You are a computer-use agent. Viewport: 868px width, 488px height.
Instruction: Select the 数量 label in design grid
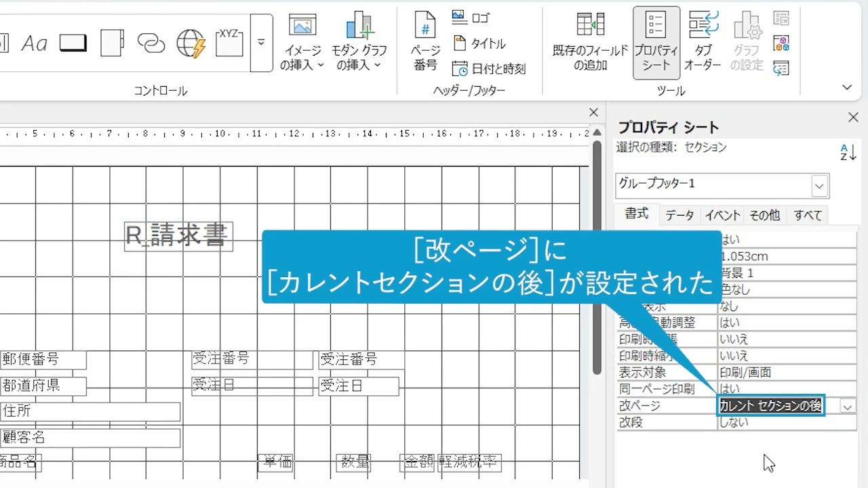355,463
